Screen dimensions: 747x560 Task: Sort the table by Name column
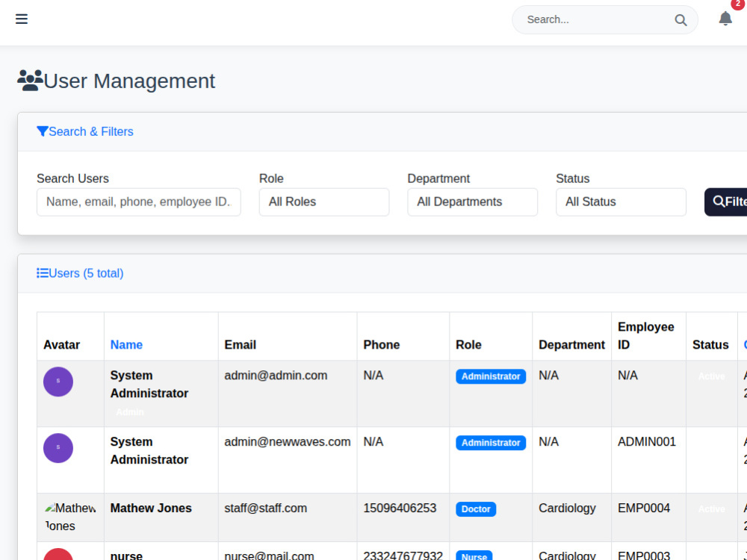coord(126,345)
